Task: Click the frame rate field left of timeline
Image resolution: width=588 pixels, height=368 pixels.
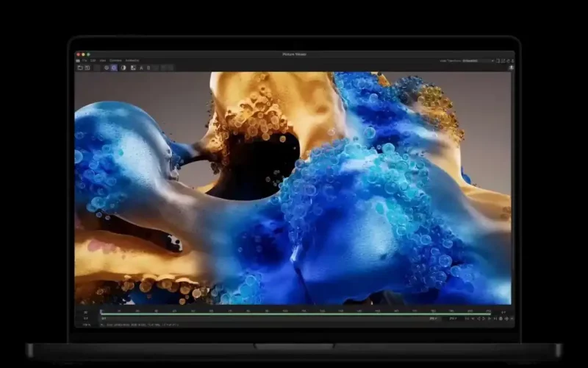Action: (x=86, y=312)
